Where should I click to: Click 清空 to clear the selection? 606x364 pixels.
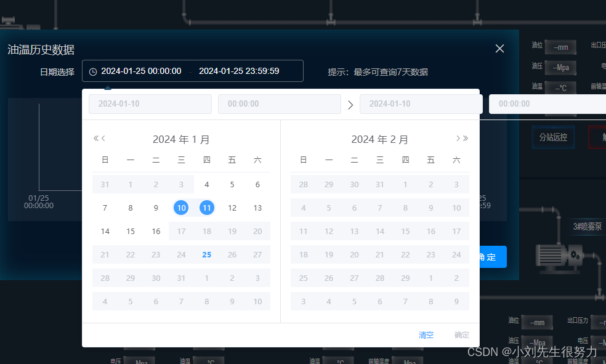[x=426, y=334]
